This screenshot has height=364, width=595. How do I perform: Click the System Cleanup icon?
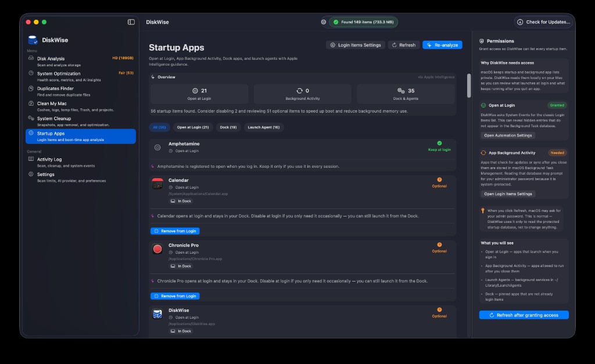(x=31, y=118)
